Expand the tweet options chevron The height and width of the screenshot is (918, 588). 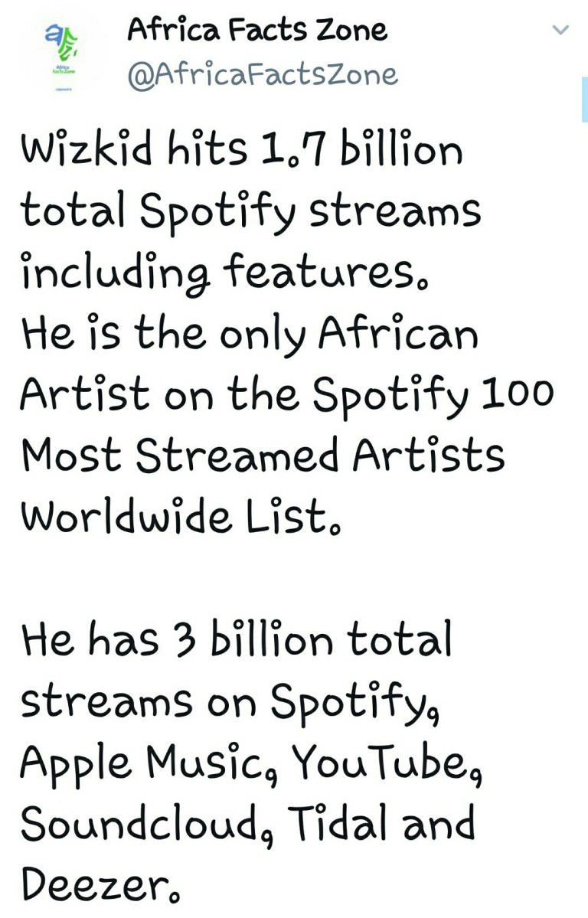click(561, 29)
